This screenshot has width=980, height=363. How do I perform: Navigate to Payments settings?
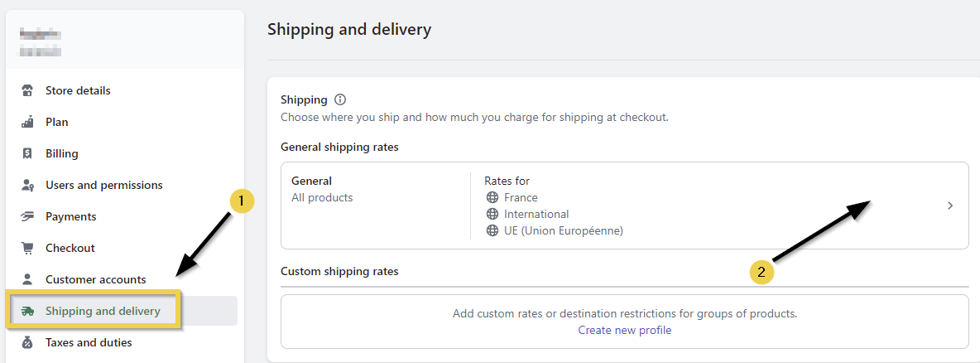(71, 216)
